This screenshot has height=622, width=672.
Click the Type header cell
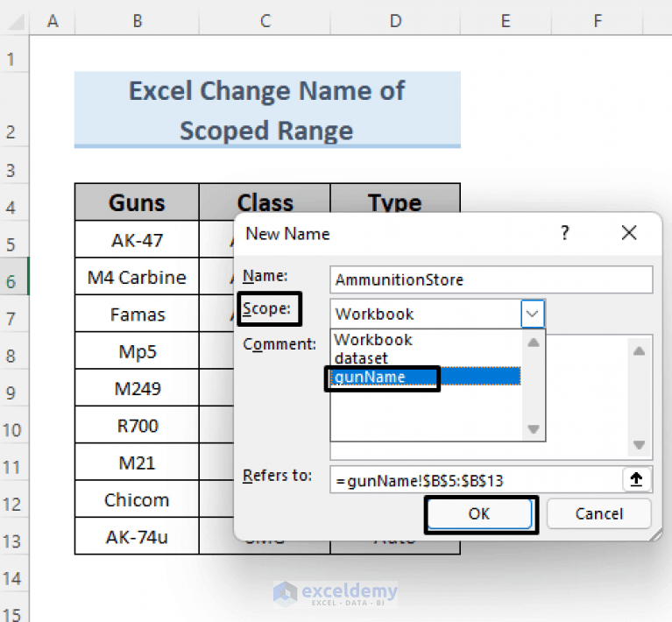tap(395, 202)
